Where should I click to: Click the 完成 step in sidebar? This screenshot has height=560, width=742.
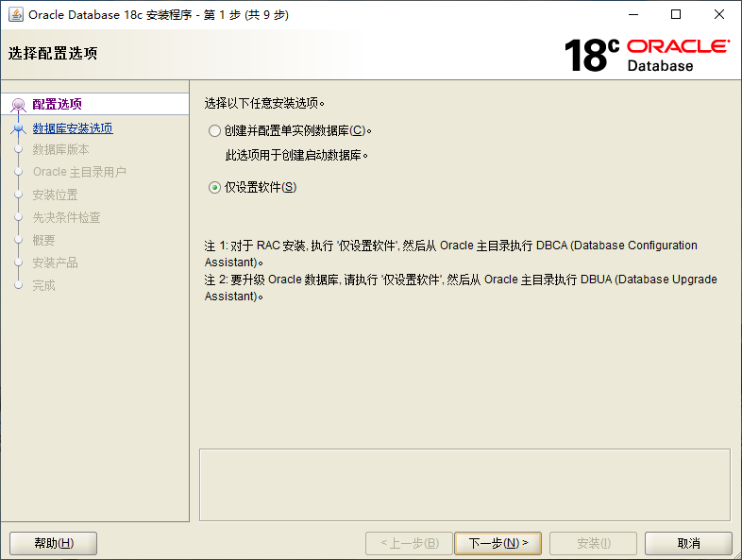click(43, 285)
